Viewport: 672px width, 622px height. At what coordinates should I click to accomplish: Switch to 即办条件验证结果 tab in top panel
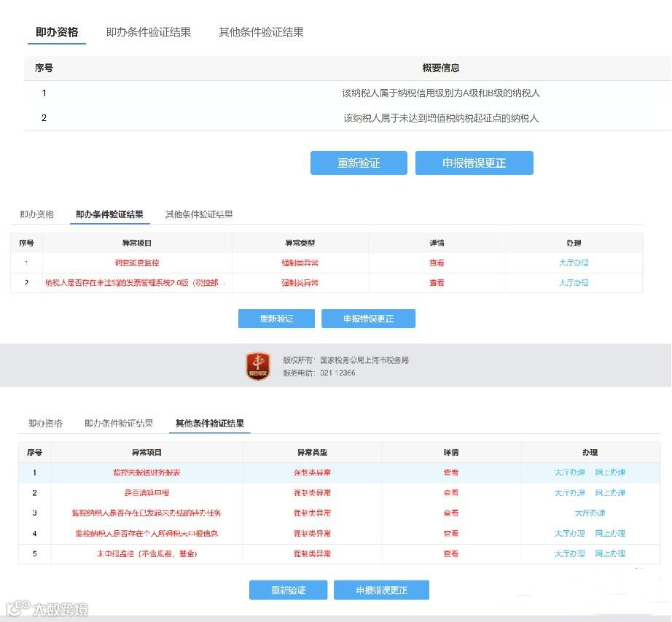148,32
